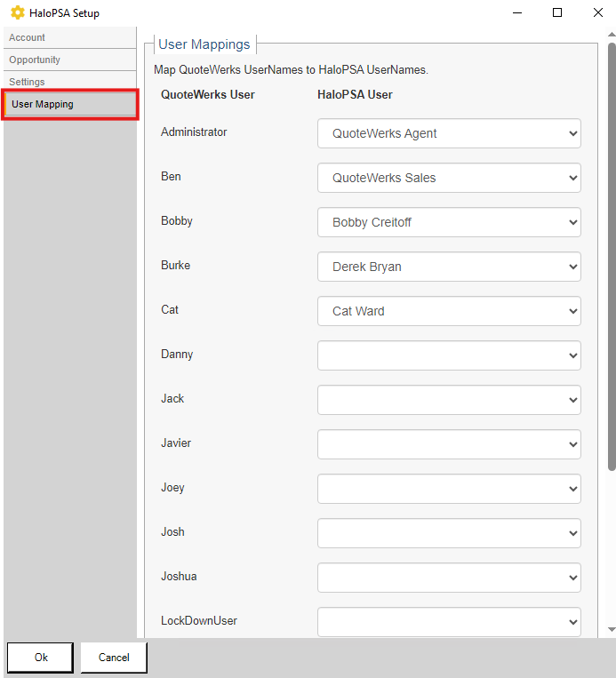Maximize the HaloPSA Setup window
The height and width of the screenshot is (678, 616).
(x=557, y=12)
